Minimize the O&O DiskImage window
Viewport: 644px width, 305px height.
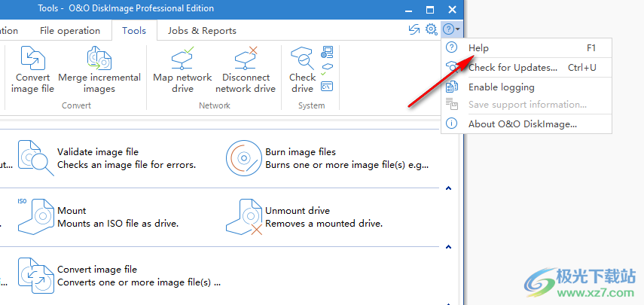pos(407,10)
